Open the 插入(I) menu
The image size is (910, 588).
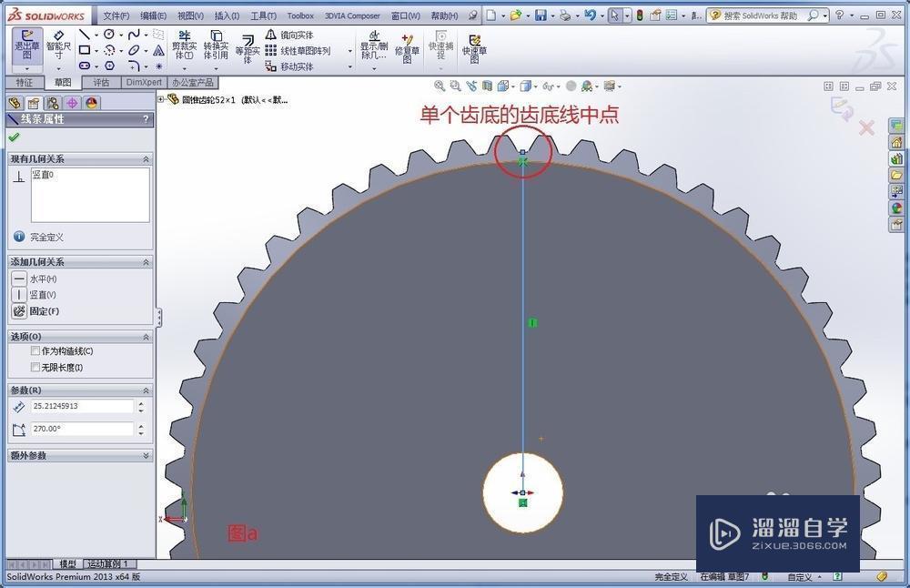(x=227, y=15)
